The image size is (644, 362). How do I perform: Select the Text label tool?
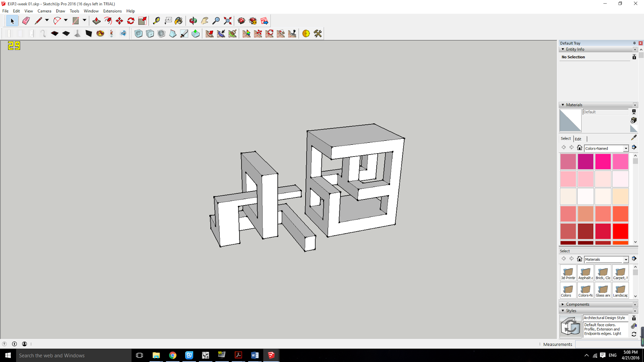[168, 21]
